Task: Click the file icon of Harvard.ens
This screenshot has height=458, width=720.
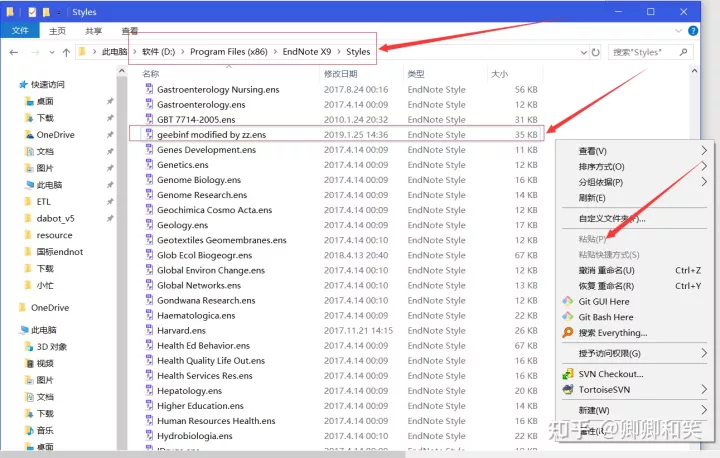Action: (149, 330)
